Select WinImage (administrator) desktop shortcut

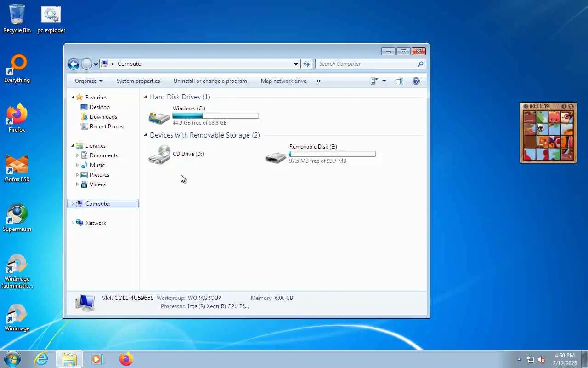[x=17, y=271]
